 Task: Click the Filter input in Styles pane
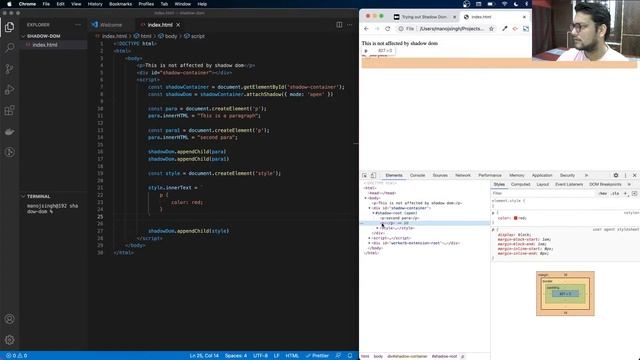tap(543, 193)
